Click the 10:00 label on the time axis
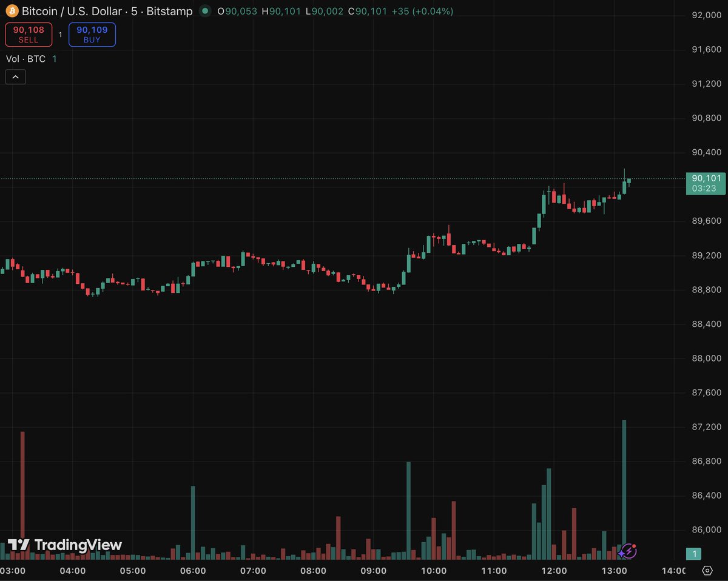The width and height of the screenshot is (728, 581). [433, 570]
